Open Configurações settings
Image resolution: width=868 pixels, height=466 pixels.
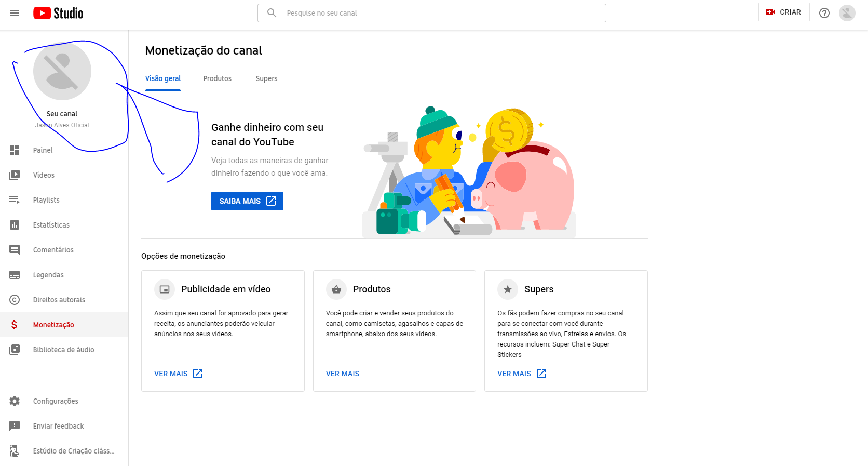[64, 401]
